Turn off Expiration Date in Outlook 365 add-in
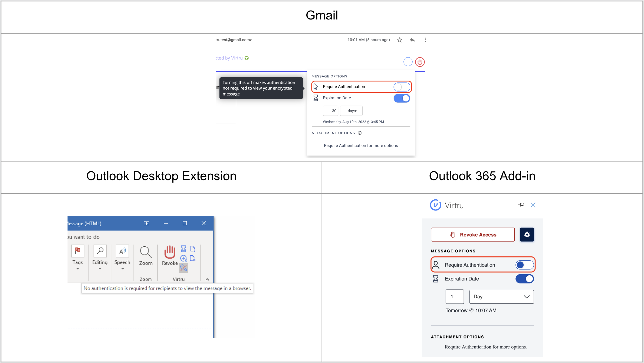Viewport: 644px width, 363px height. [525, 279]
